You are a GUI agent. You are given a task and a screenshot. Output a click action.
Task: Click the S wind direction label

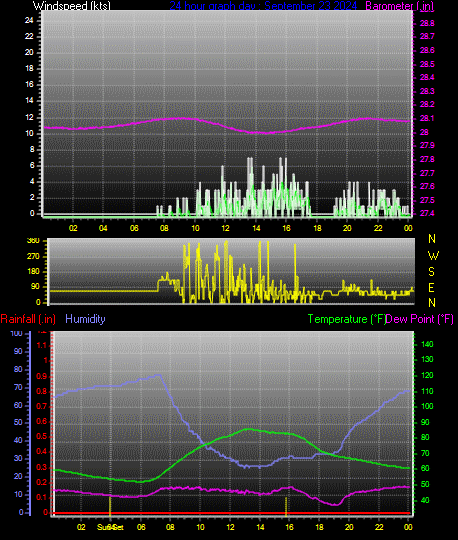[x=431, y=272]
